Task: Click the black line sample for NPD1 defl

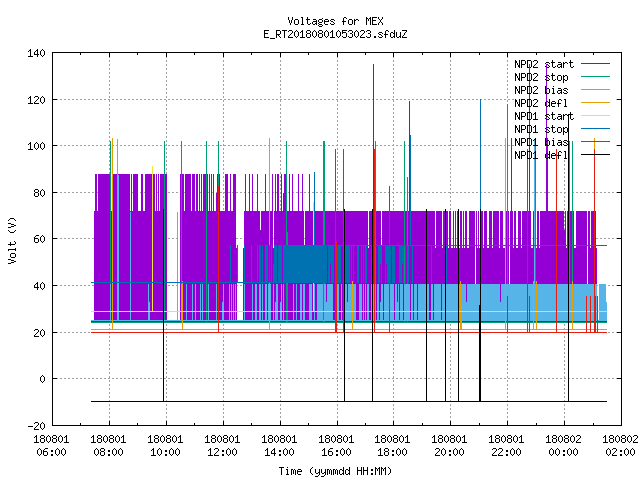Action: point(595,155)
